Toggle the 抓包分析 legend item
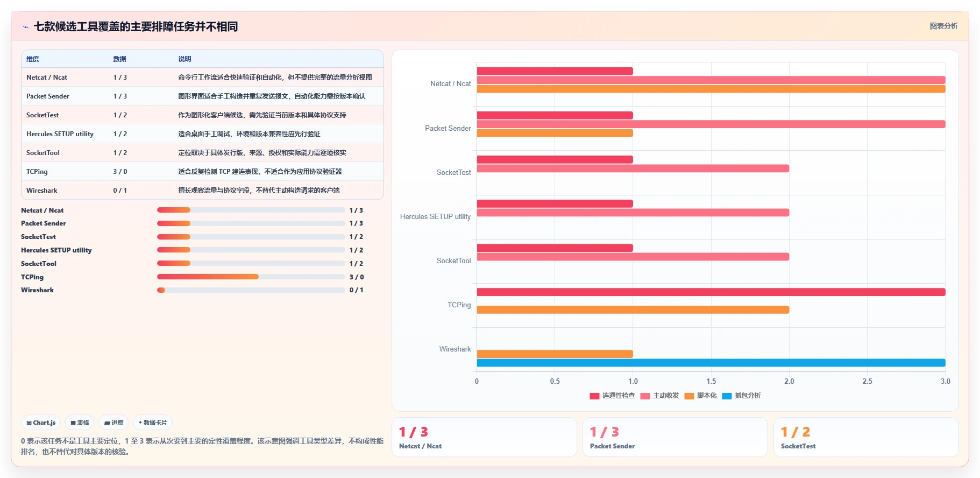Viewport: 980px width, 478px height. [x=741, y=396]
